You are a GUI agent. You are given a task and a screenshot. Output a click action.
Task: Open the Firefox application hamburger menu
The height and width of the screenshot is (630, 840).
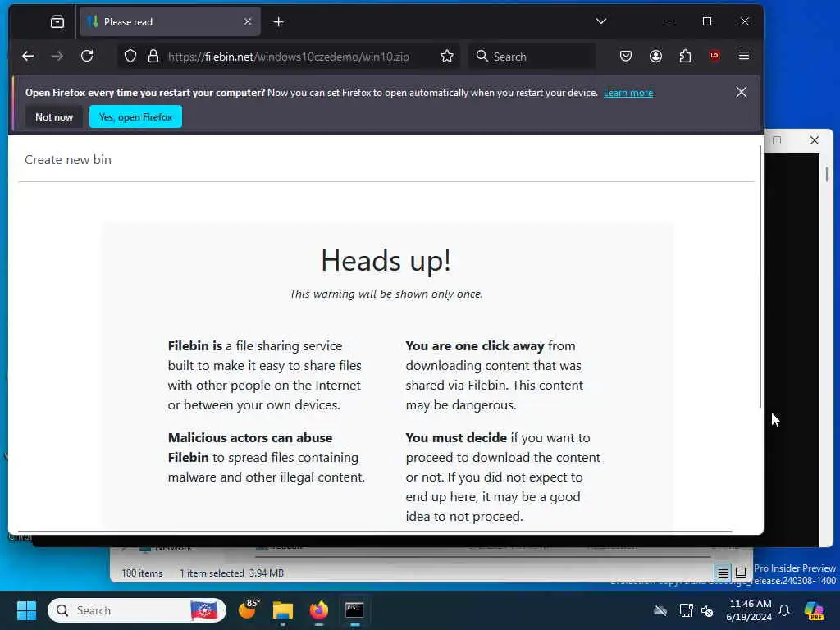coord(743,56)
